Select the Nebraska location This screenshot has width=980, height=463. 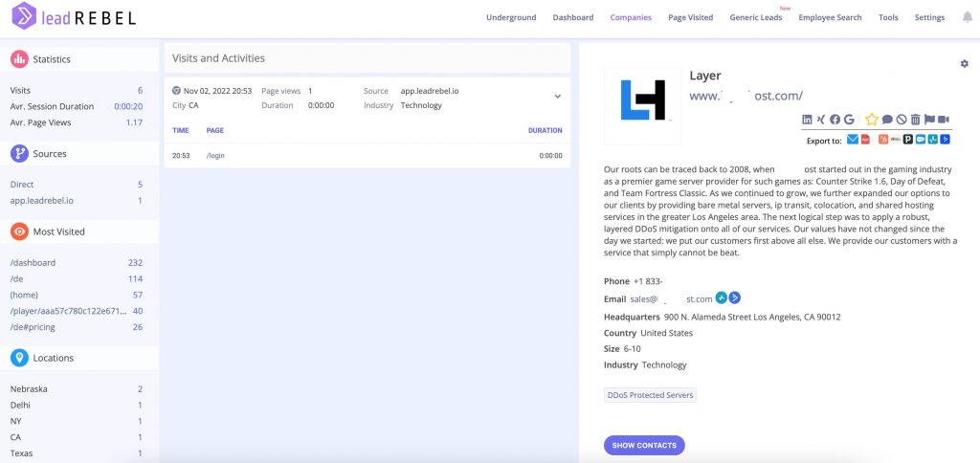tap(77, 388)
